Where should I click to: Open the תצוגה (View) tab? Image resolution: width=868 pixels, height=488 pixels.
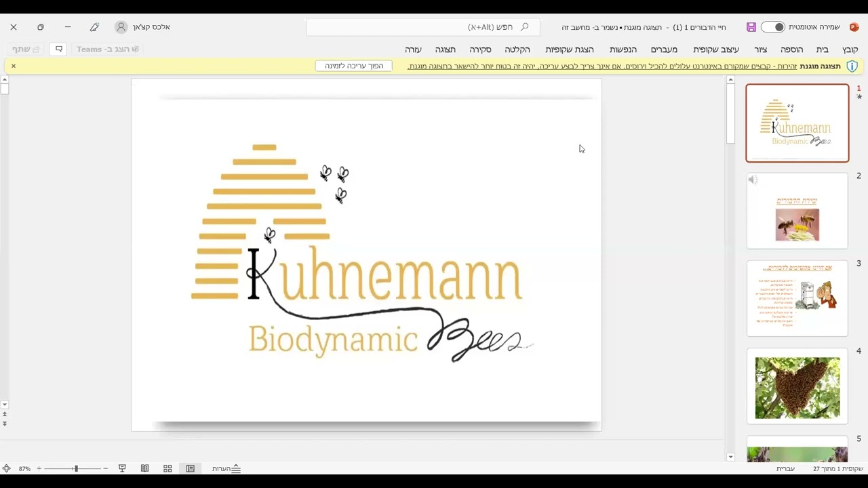point(446,49)
